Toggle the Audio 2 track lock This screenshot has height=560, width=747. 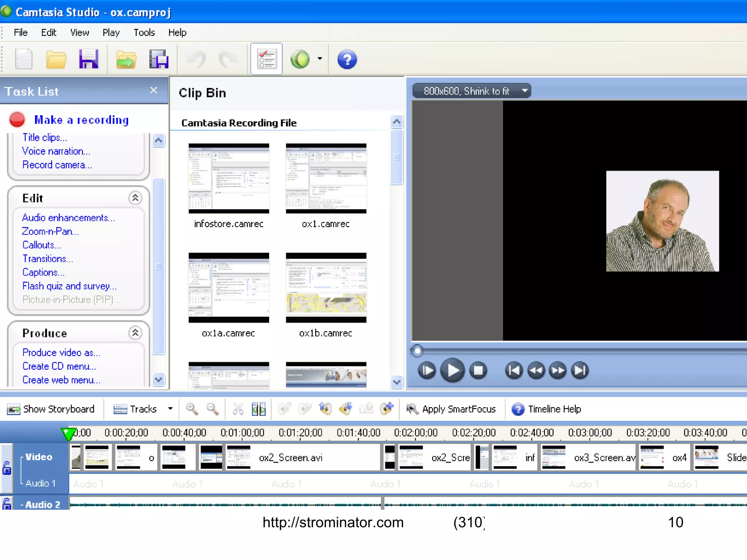click(7, 504)
